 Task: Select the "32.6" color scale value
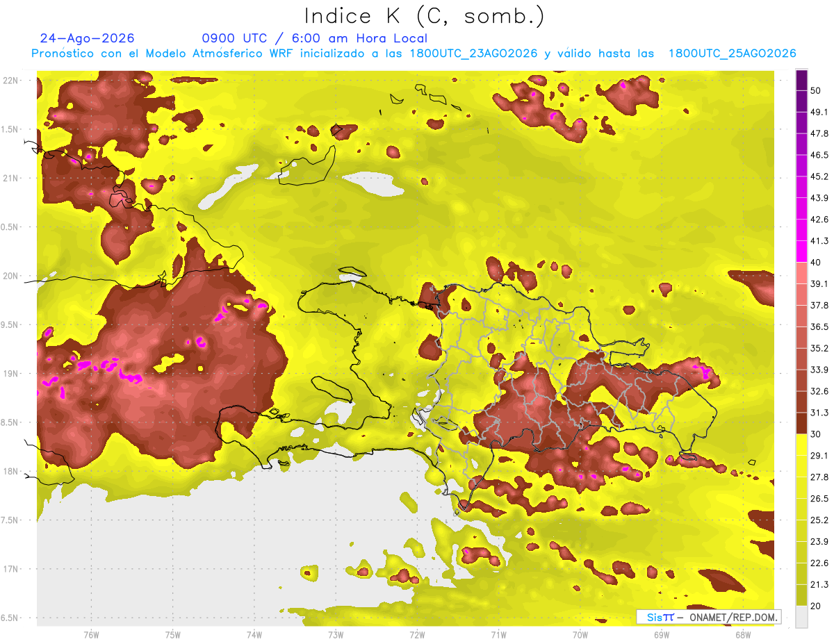819,391
